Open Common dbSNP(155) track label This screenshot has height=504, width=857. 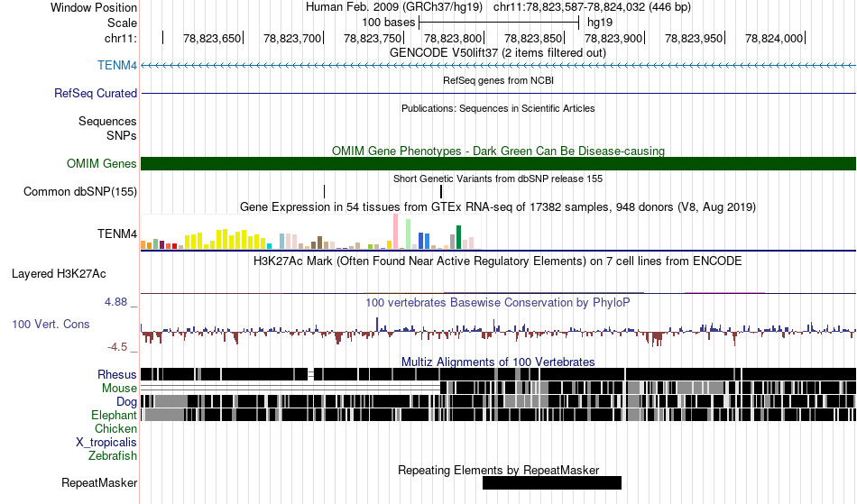pyautogui.click(x=80, y=192)
